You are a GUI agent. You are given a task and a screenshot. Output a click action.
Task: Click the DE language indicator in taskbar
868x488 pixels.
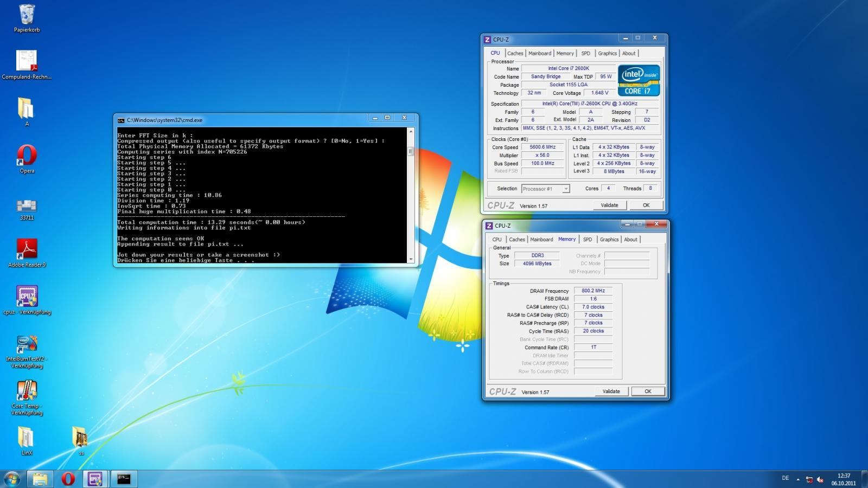click(785, 478)
